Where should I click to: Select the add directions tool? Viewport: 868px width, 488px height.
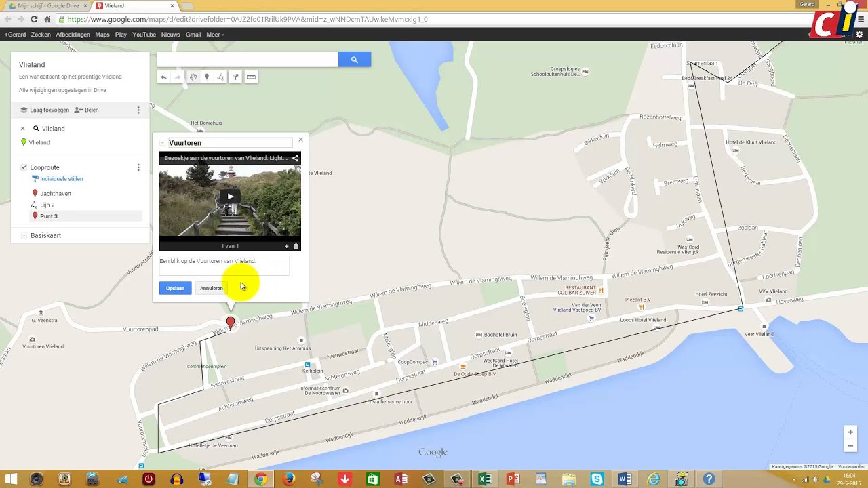(235, 77)
